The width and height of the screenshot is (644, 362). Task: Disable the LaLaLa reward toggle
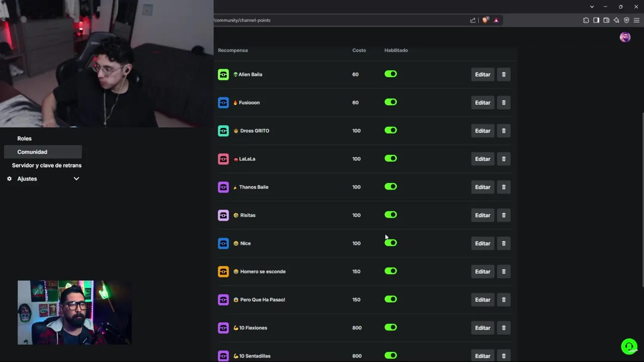click(391, 158)
